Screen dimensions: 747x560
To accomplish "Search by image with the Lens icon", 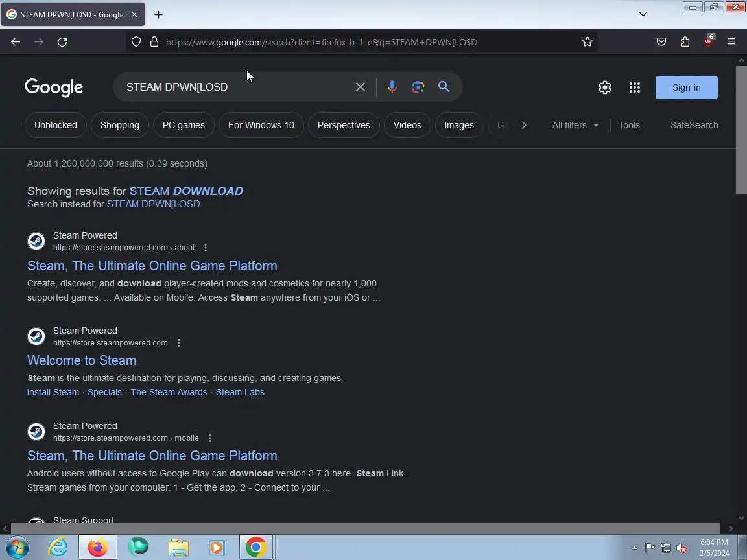I will click(x=418, y=87).
